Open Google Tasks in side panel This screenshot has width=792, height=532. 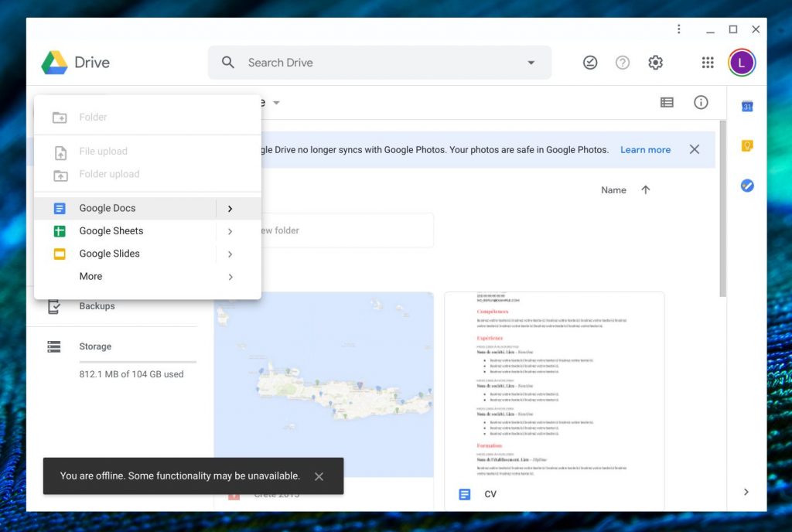coord(747,186)
